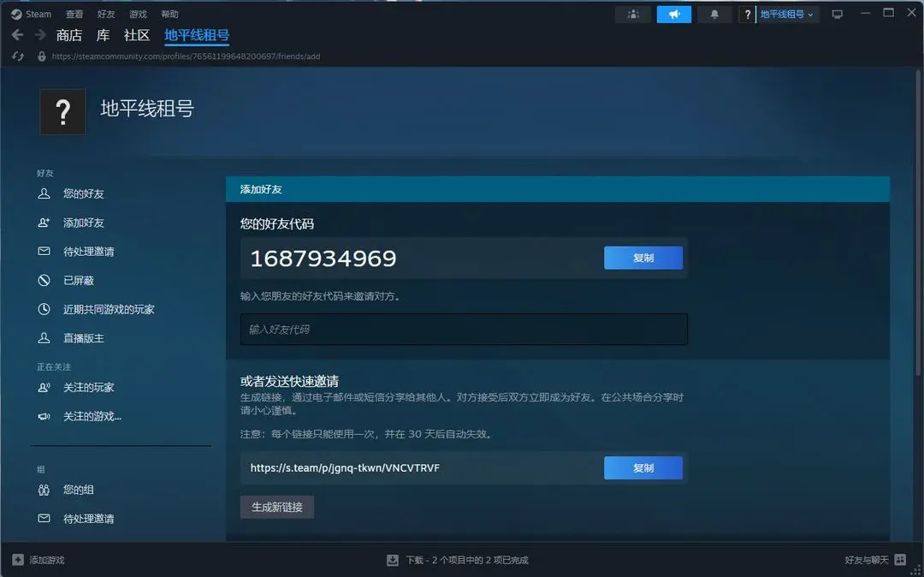924x577 pixels.
Task: Click the small question-mark avatar in top bar
Action: tap(747, 15)
